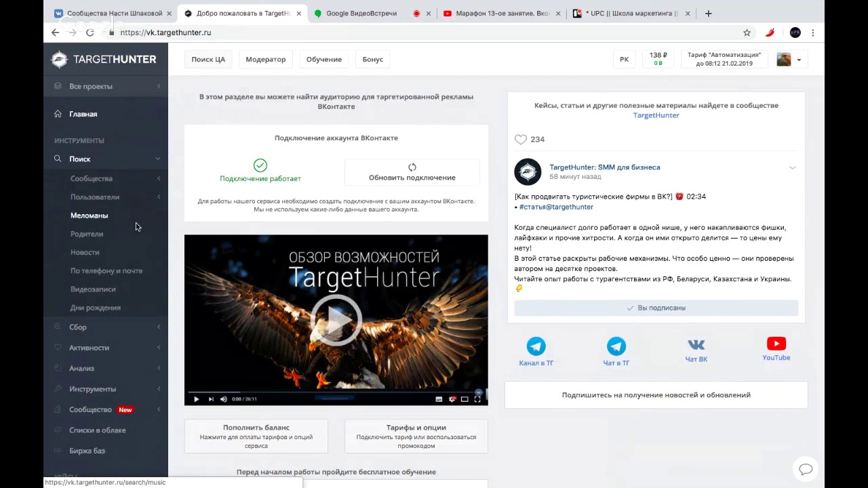The image size is (868, 488).
Task: Click the Пополнить баланс button
Action: tap(256, 436)
